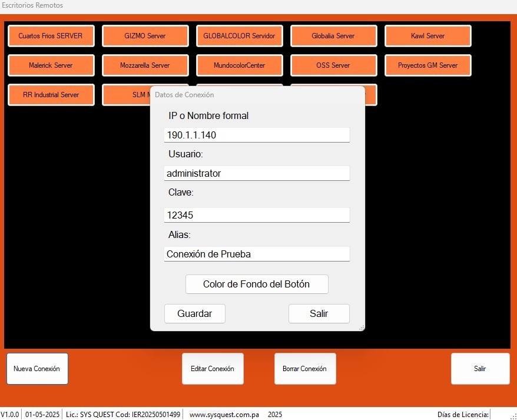Click the GIZMO Server button

(145, 36)
